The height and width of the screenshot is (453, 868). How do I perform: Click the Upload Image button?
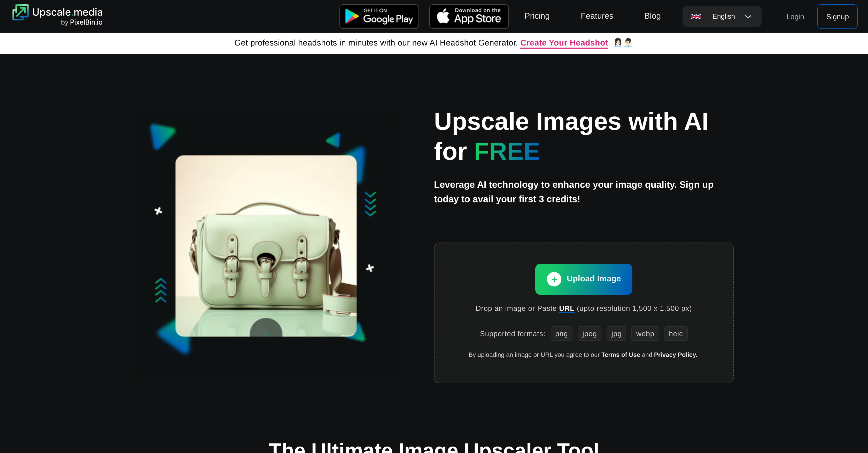point(584,279)
